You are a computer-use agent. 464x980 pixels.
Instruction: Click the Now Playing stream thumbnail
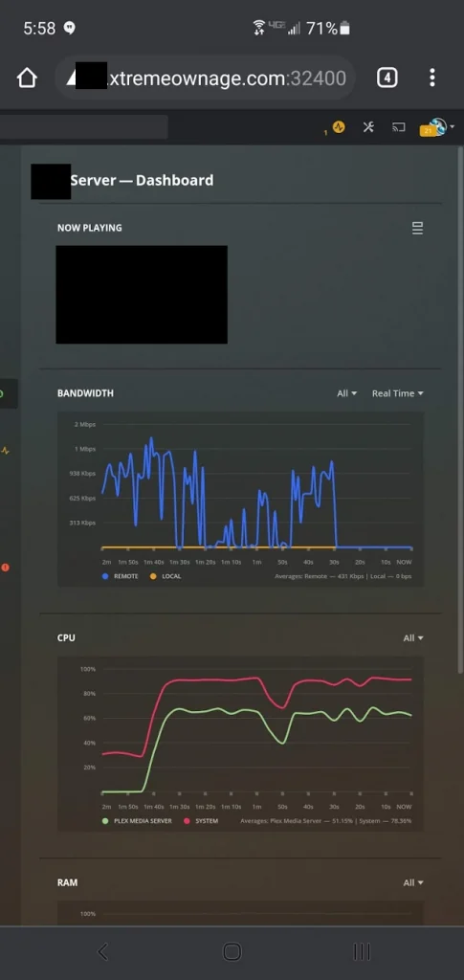142,295
